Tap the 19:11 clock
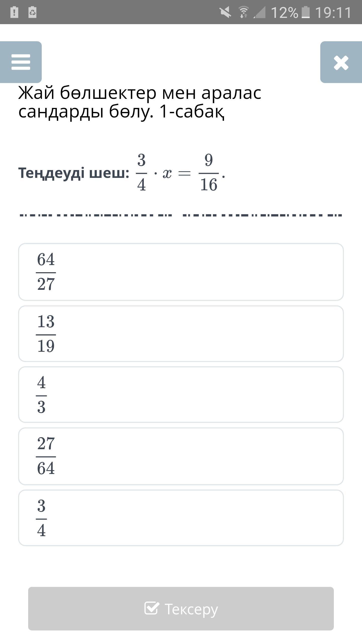Screen dimensions: 362x644 [x=333, y=12]
